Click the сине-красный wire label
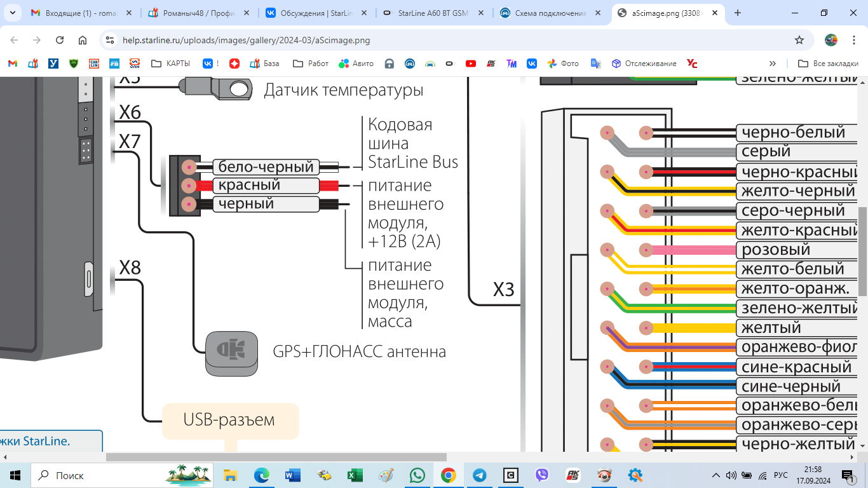The width and height of the screenshot is (868, 488). (797, 367)
